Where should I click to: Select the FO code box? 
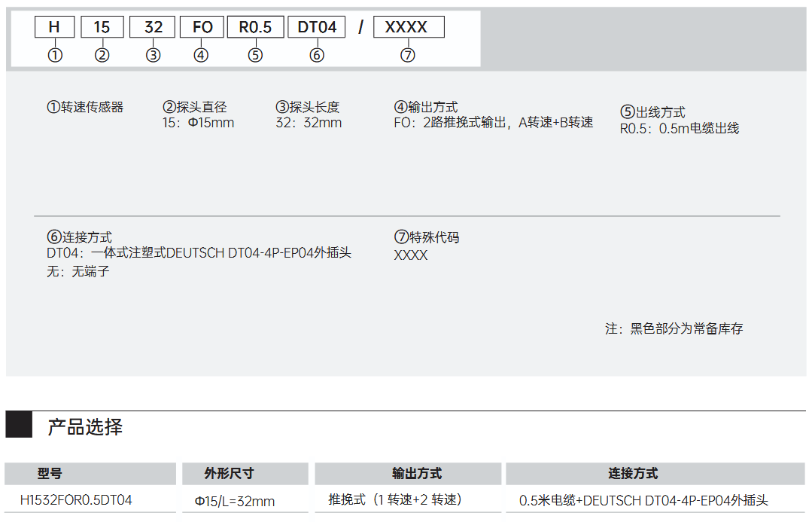point(202,27)
